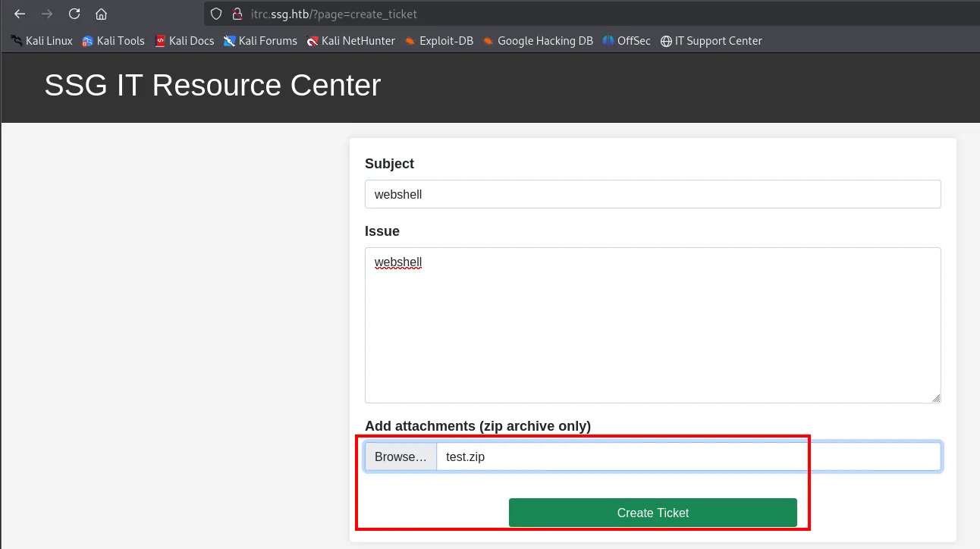Click the Add attachments label text

click(478, 426)
